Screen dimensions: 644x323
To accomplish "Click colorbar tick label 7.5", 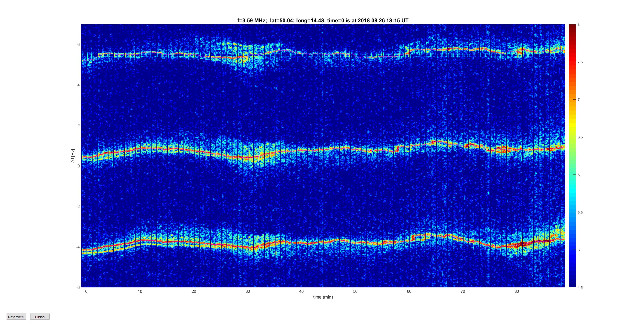I will pos(580,62).
